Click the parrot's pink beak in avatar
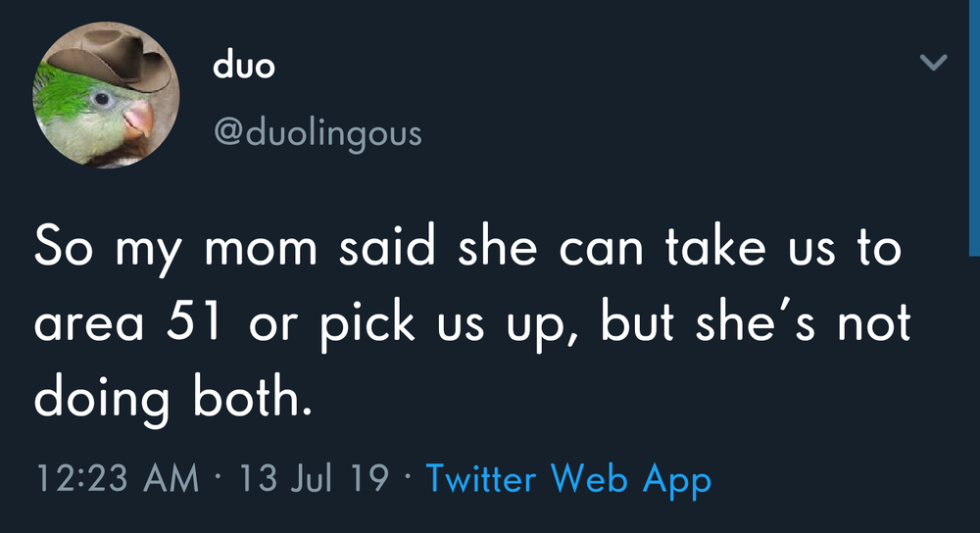980x533 pixels. 139,119
